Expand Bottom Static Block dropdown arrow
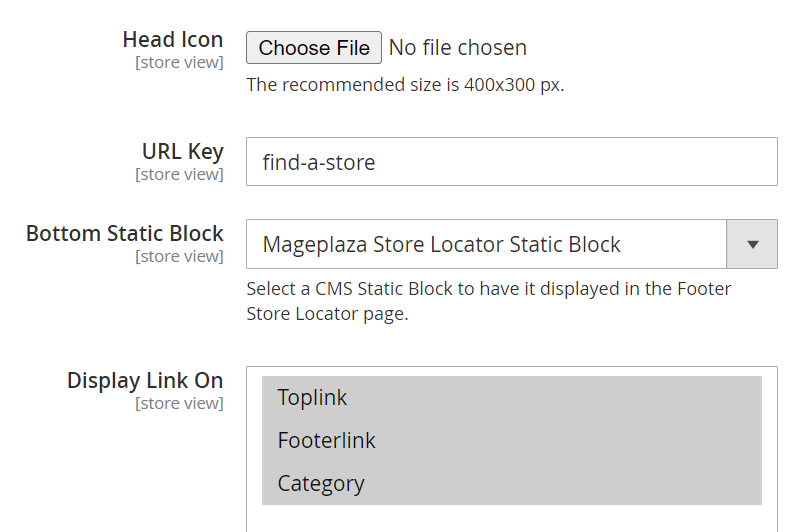This screenshot has width=799, height=532. click(x=752, y=245)
